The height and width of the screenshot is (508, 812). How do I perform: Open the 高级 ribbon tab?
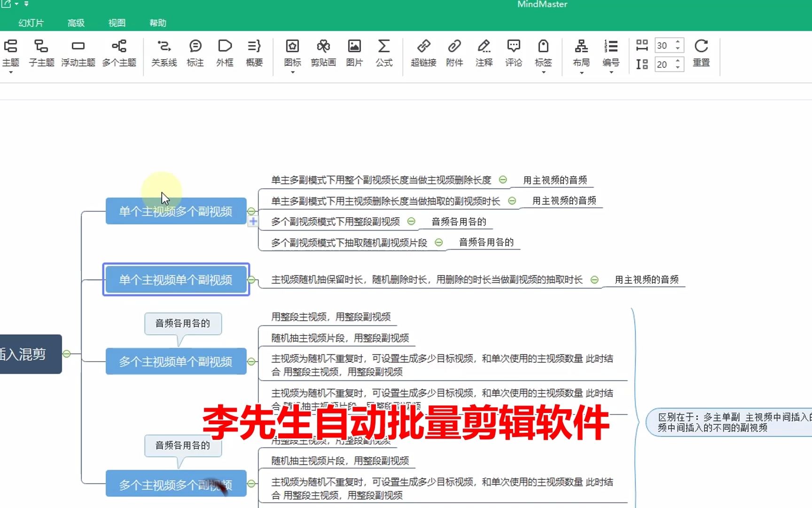pyautogui.click(x=76, y=23)
